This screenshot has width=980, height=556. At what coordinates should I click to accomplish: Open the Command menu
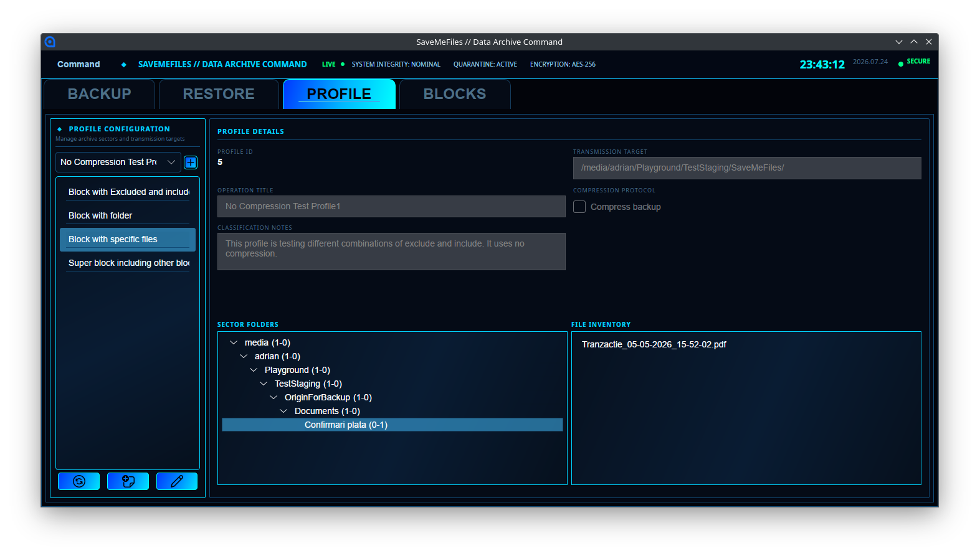(78, 64)
